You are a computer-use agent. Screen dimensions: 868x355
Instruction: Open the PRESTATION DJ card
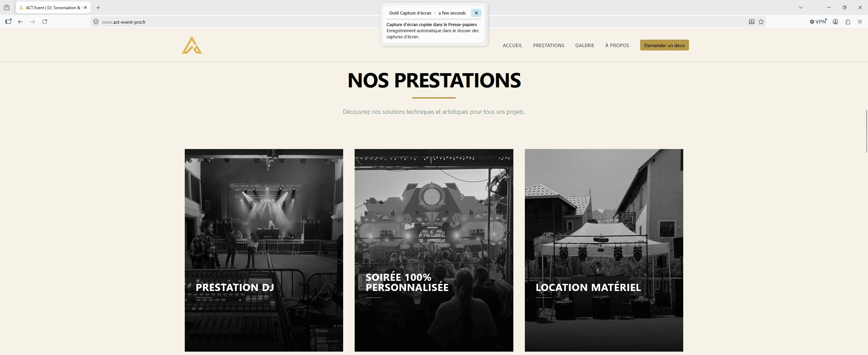pyautogui.click(x=264, y=250)
